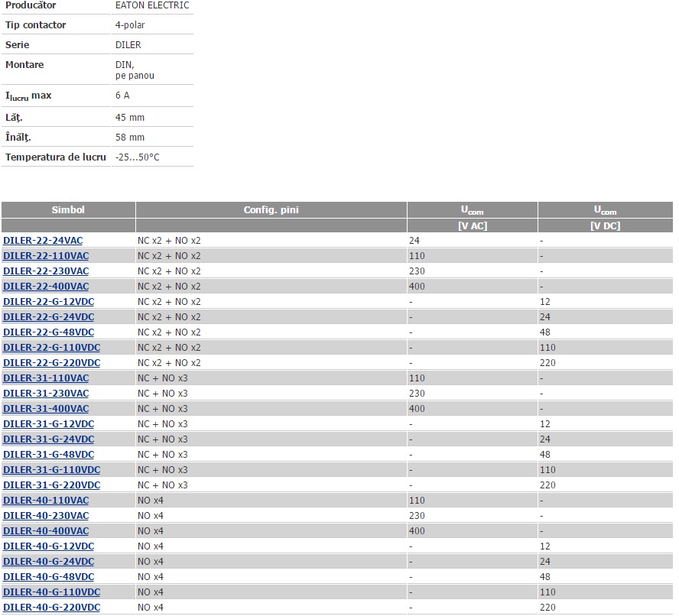Click the Ucom [V AC] column header
Image resolution: width=679 pixels, height=616 pixels.
473,217
